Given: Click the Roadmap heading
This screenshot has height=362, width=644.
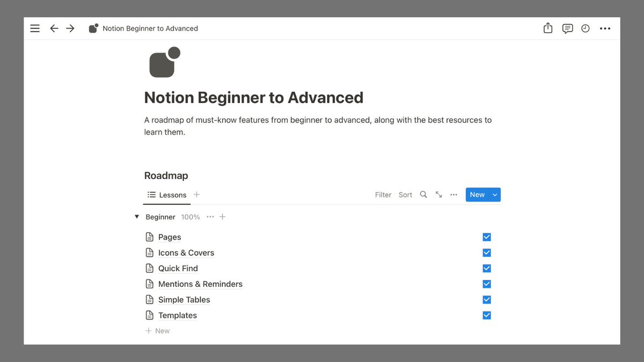Looking at the screenshot, I should pyautogui.click(x=166, y=175).
